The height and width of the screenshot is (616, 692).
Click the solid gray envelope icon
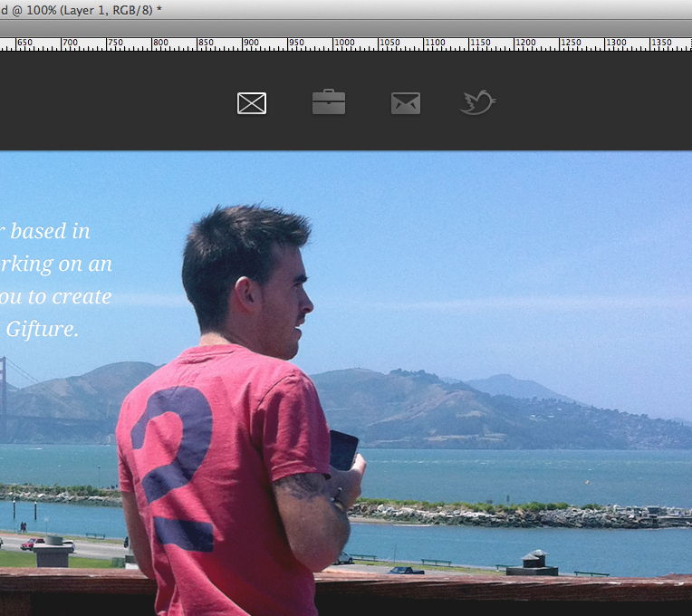click(x=406, y=103)
